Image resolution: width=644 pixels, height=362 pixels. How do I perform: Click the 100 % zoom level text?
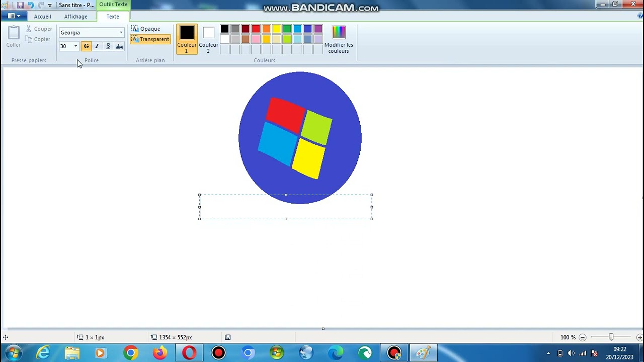[x=568, y=337]
